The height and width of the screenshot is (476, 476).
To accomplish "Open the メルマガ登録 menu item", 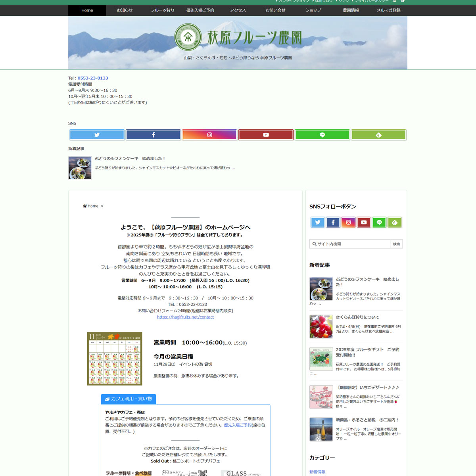I will point(388,10).
